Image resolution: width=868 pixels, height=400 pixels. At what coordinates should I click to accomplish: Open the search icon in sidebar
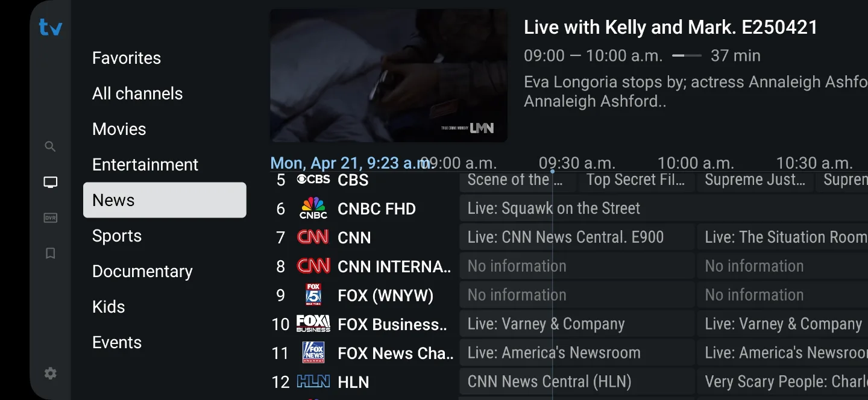51,146
